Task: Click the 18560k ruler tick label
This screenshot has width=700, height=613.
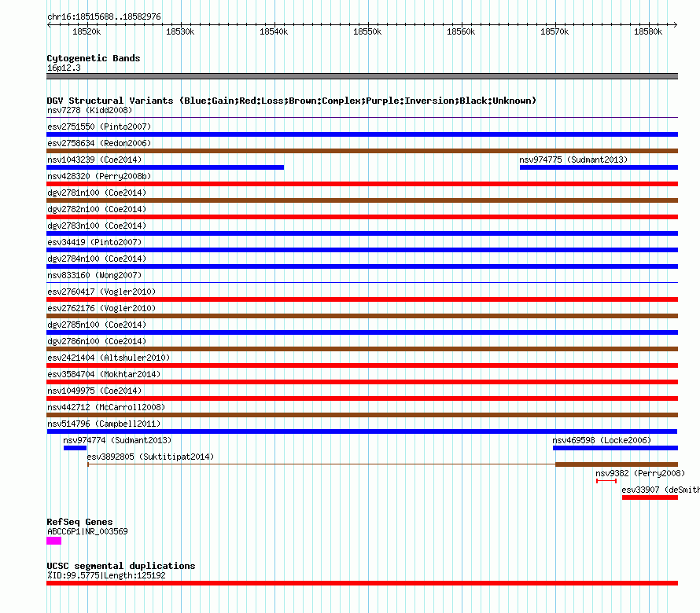Action: [x=461, y=31]
